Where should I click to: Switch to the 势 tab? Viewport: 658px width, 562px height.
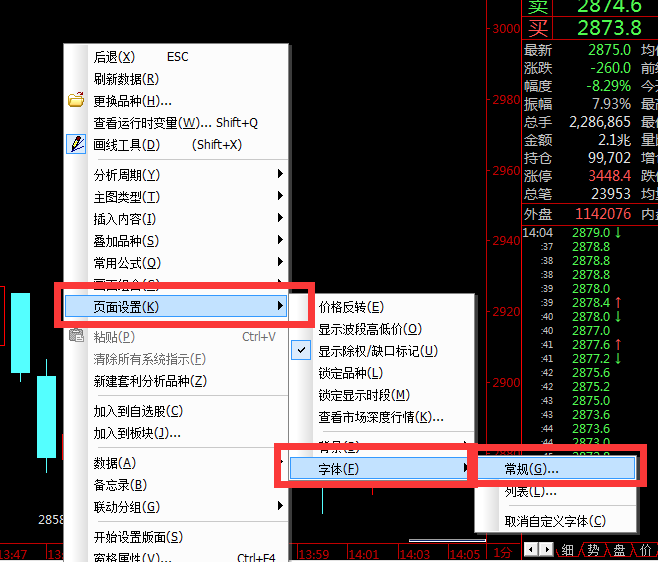[x=593, y=549]
